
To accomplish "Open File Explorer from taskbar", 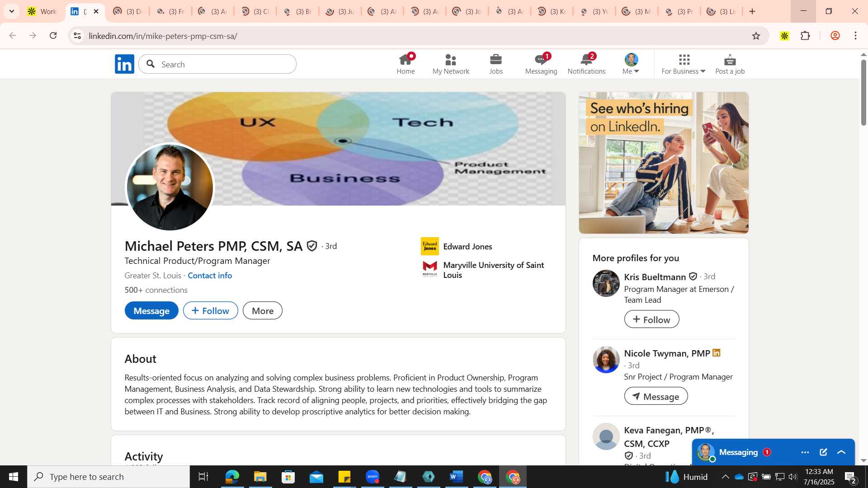I will tap(260, 477).
